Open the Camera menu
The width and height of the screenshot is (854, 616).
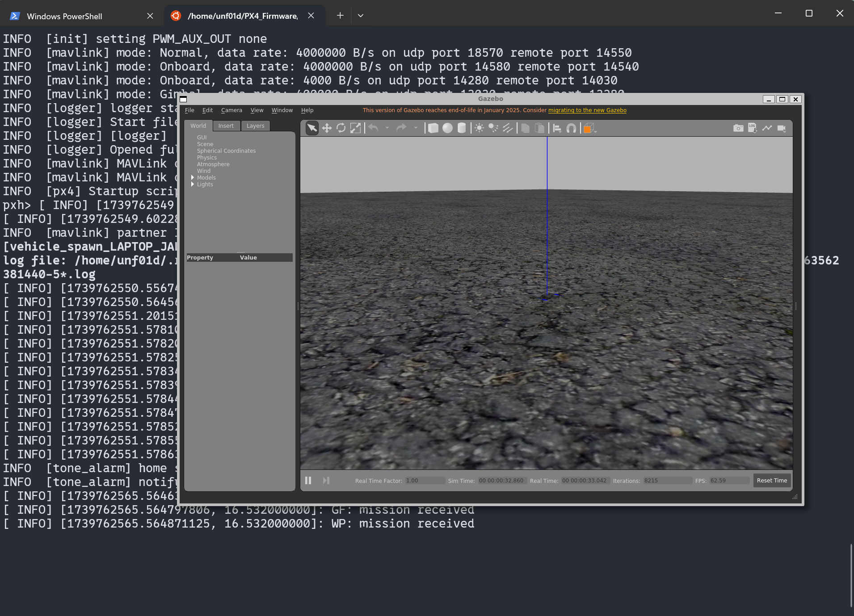click(231, 110)
